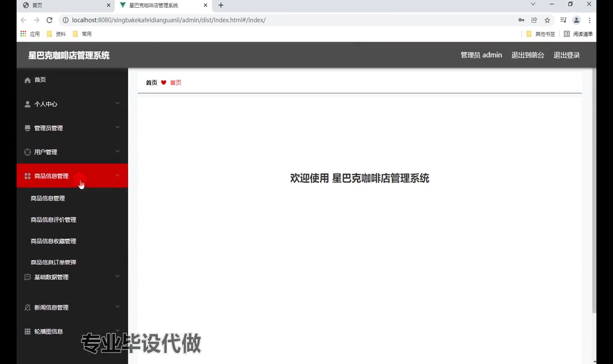Click the chat icon beside 基础数据管理
This screenshot has height=364, width=613.
coord(27,277)
